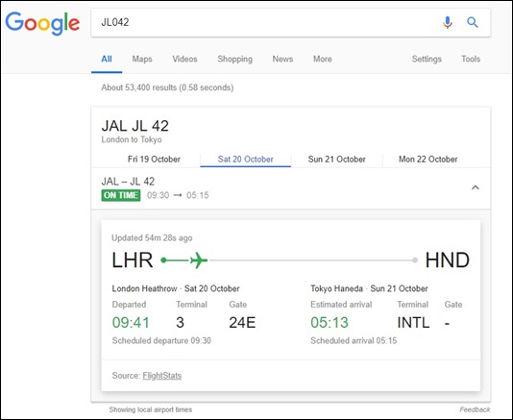Screen dimensions: 513x420
Task: Click the HND airport code
Action: click(448, 260)
